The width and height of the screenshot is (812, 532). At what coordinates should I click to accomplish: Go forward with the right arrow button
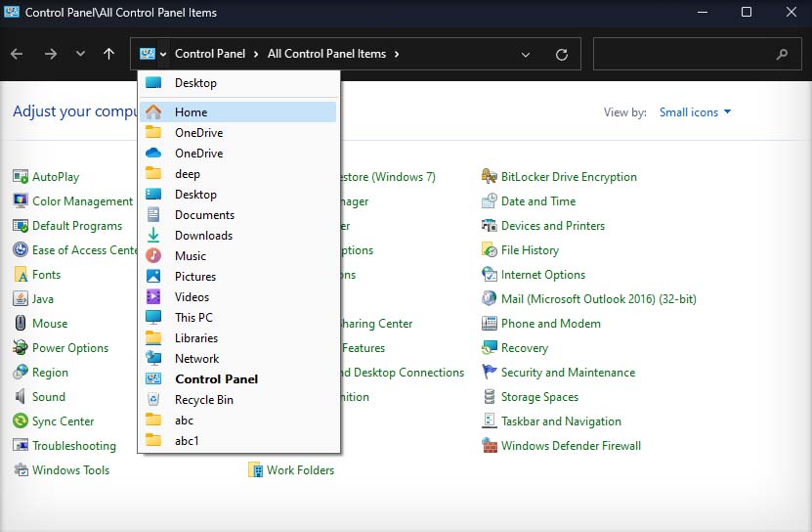tap(50, 54)
